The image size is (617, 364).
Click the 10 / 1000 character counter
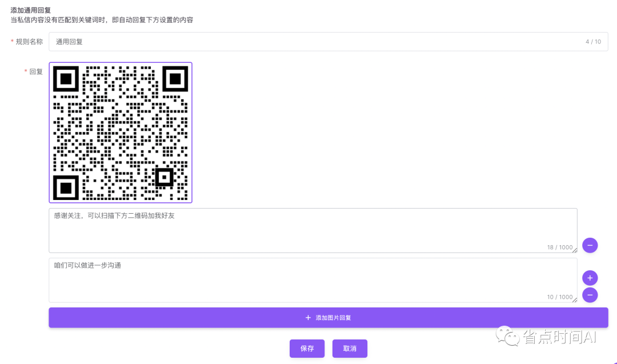tap(559, 297)
